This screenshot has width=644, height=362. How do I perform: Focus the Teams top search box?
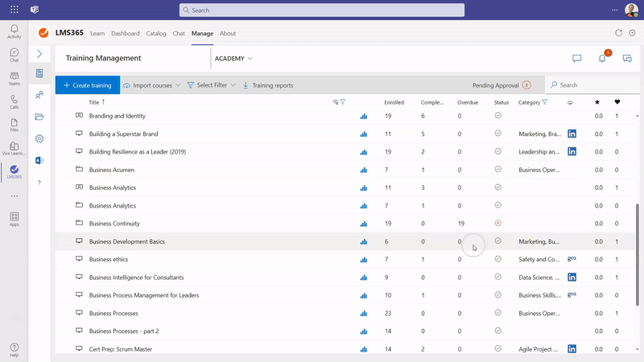click(x=321, y=10)
